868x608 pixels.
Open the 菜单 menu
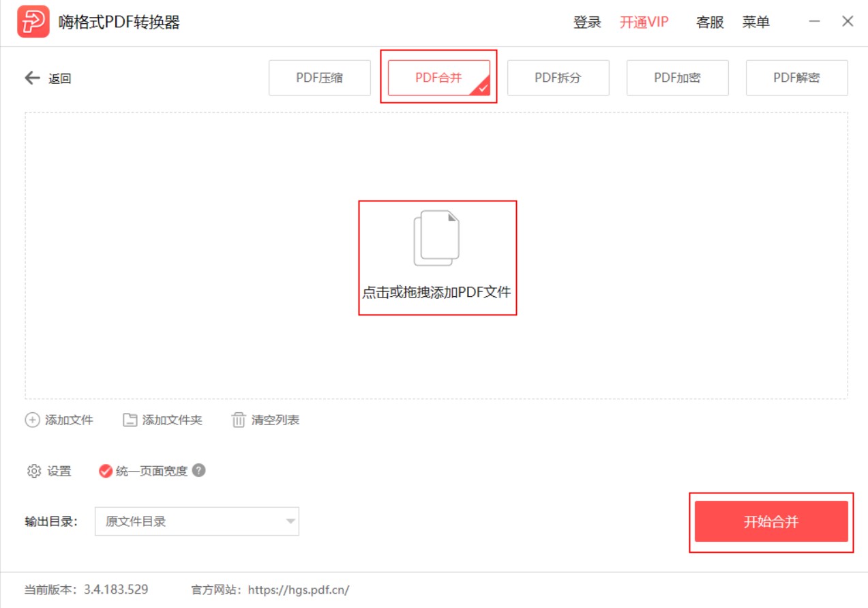(x=755, y=23)
